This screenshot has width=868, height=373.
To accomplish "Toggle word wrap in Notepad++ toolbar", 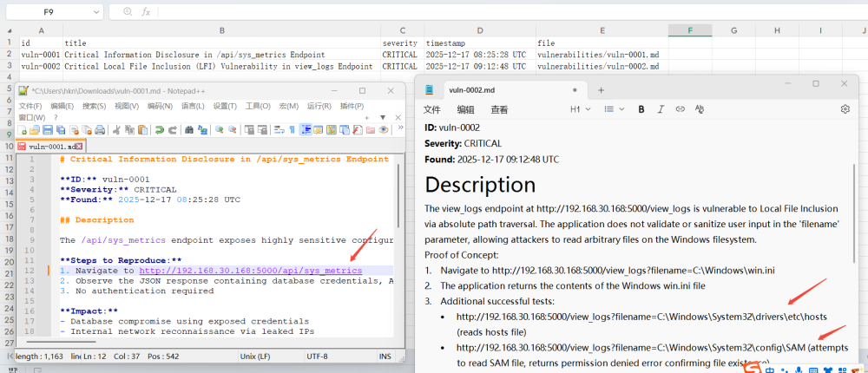I will (279, 130).
